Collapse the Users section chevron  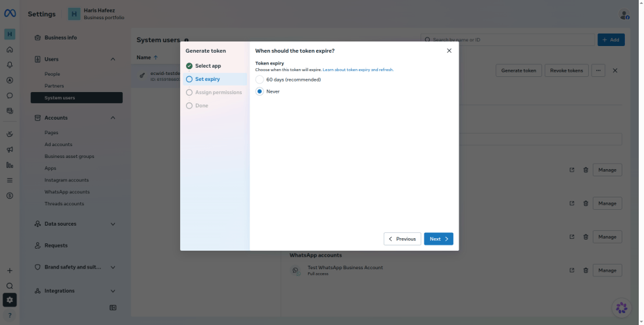(113, 59)
